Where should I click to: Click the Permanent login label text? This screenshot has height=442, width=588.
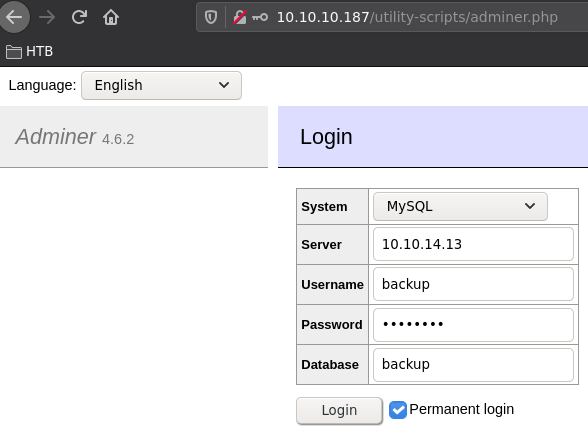point(461,409)
